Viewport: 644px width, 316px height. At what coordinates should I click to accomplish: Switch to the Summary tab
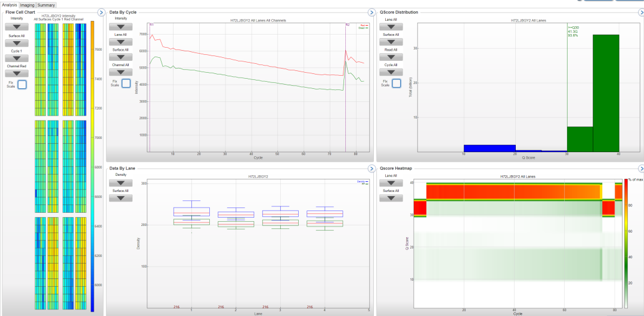click(46, 5)
